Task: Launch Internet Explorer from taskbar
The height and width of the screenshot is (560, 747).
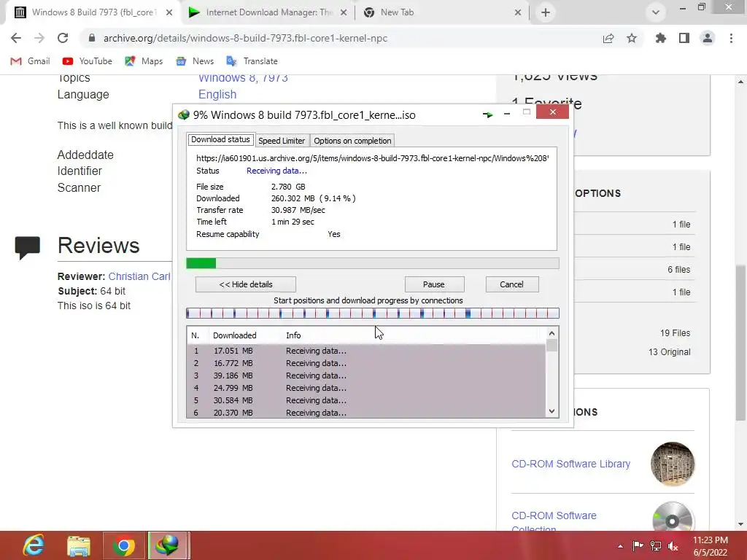Action: coord(34,545)
